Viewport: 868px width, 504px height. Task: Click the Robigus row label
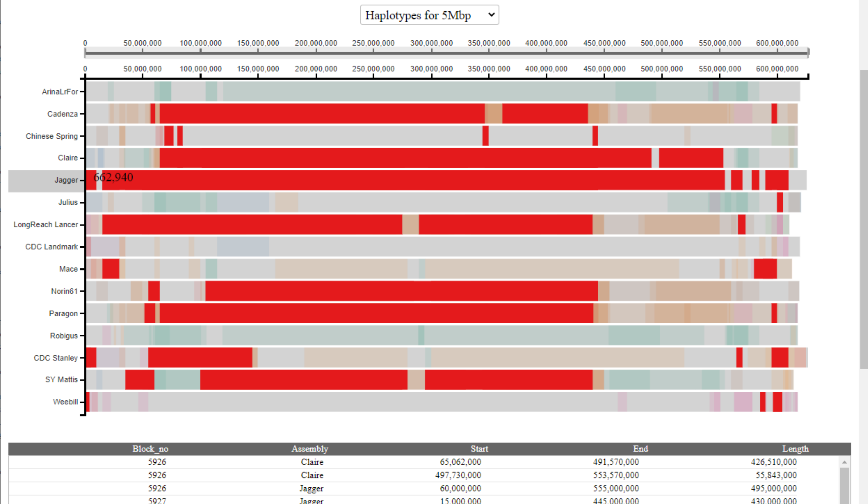pos(64,336)
